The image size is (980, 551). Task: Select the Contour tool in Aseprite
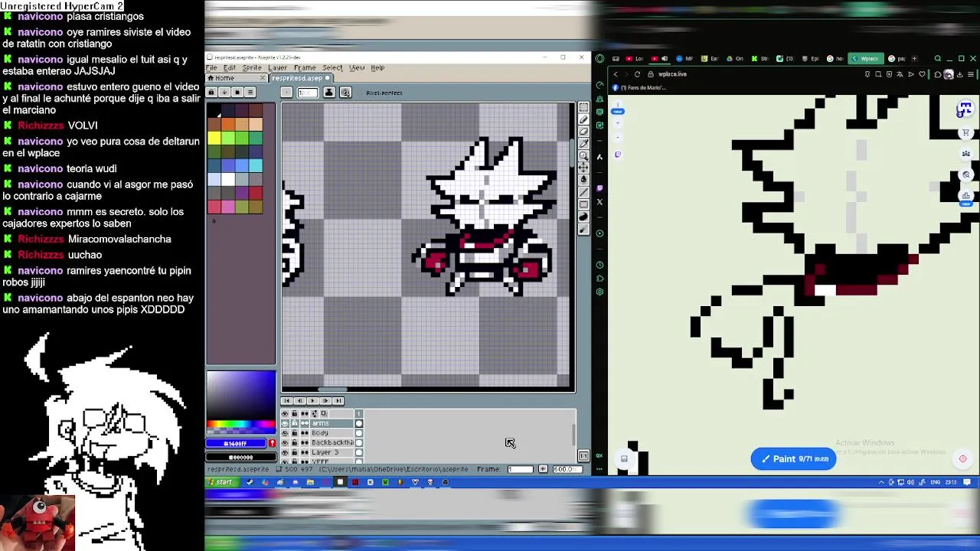pos(583,217)
